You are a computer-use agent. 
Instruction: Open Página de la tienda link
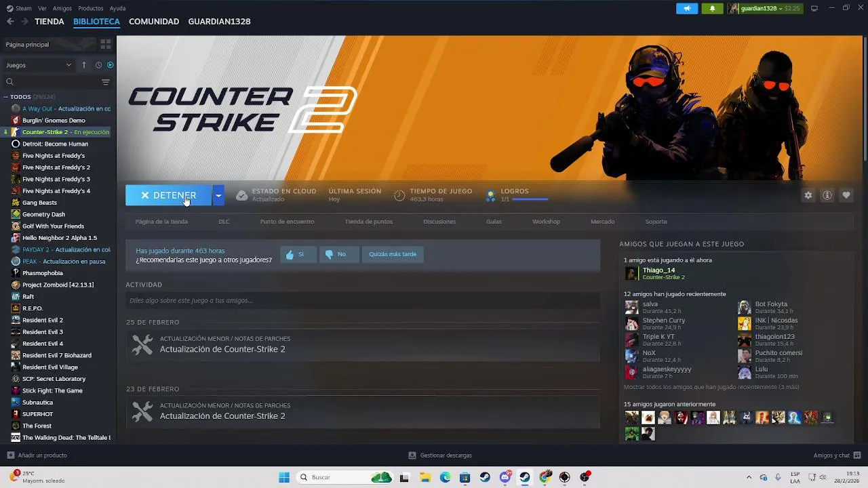(x=161, y=222)
